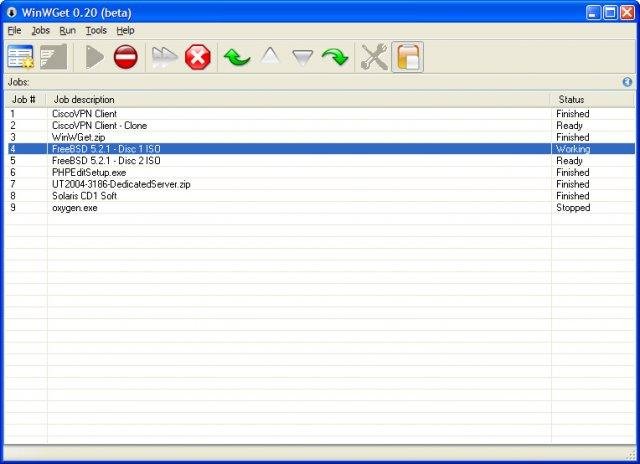Click the green Move to Top arrow

click(237, 57)
